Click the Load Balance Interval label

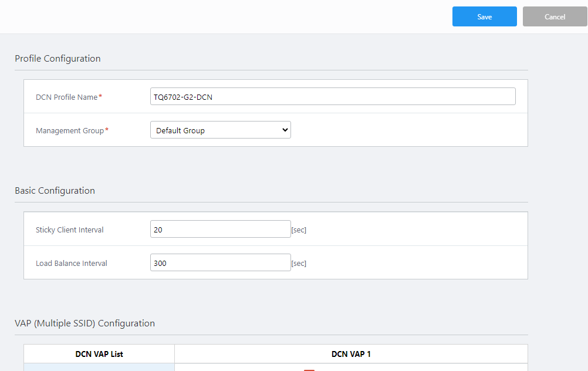click(x=71, y=264)
